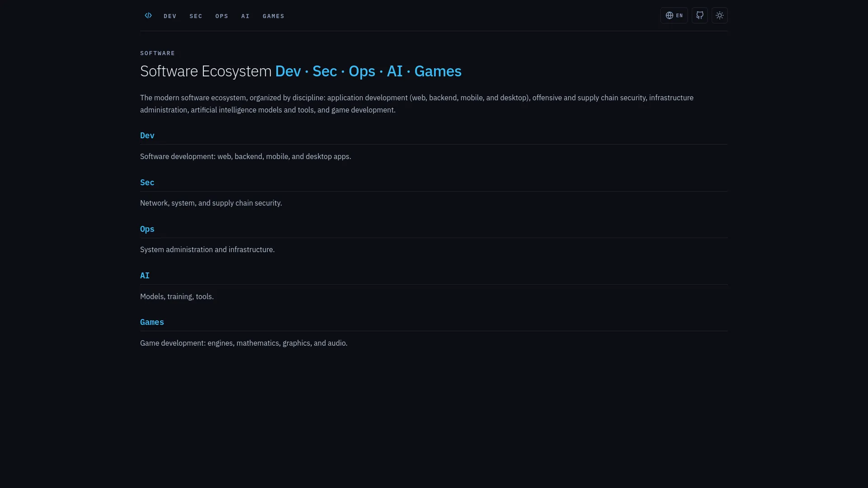The width and height of the screenshot is (868, 488).
Task: Click the 'Game development: engines, mathematics' description
Action: pyautogui.click(x=244, y=343)
